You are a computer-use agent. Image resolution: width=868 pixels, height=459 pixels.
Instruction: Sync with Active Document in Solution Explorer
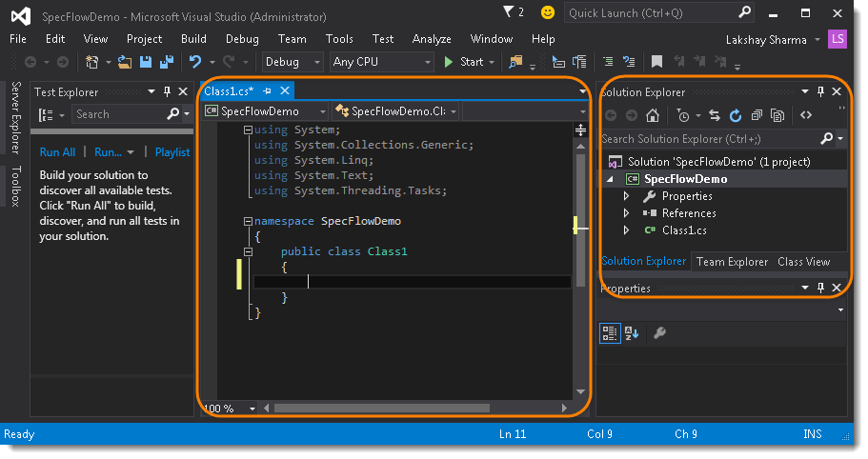[x=715, y=115]
